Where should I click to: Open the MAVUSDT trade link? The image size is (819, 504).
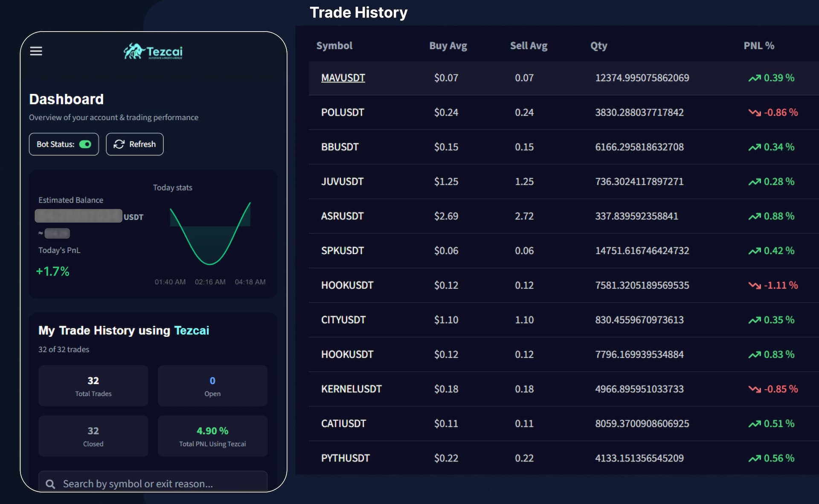tap(343, 78)
